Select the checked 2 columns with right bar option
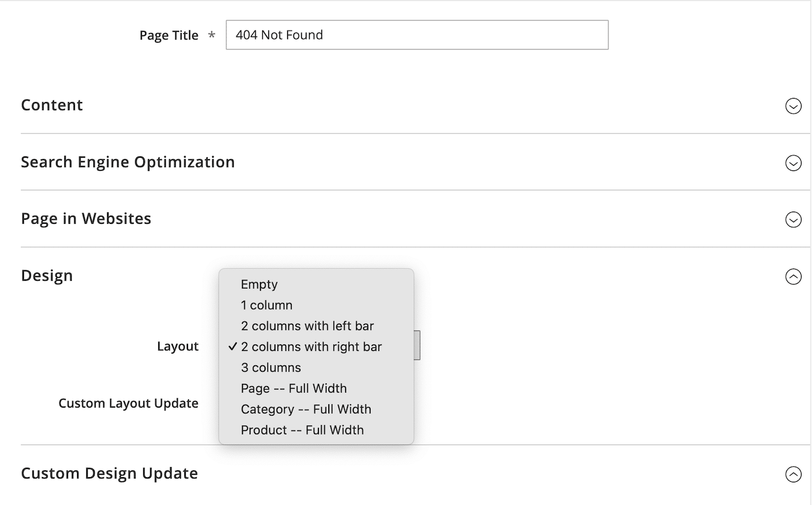Image resolution: width=812 pixels, height=505 pixels. coord(311,347)
